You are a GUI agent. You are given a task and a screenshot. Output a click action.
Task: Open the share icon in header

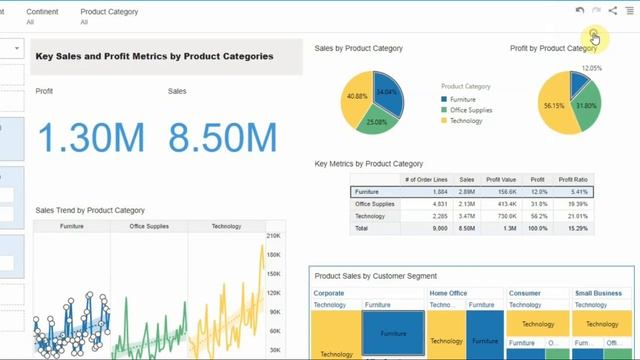pos(613,11)
